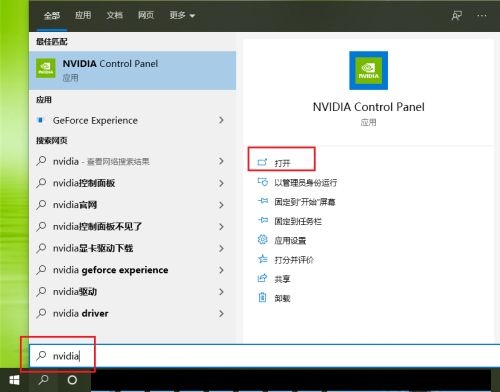Choose 固定到"开始"屏幕 option
500x392 pixels.
pos(305,202)
